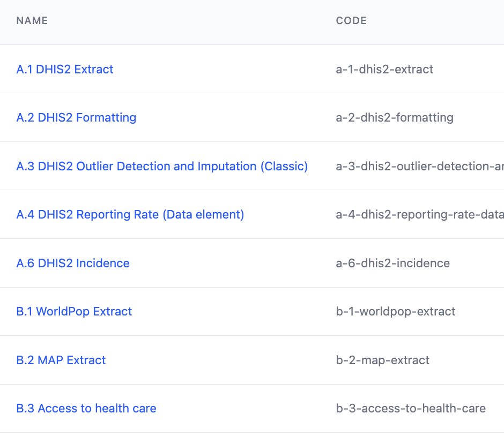
Task: Open the B.2 MAP Extract link
Action: click(61, 360)
